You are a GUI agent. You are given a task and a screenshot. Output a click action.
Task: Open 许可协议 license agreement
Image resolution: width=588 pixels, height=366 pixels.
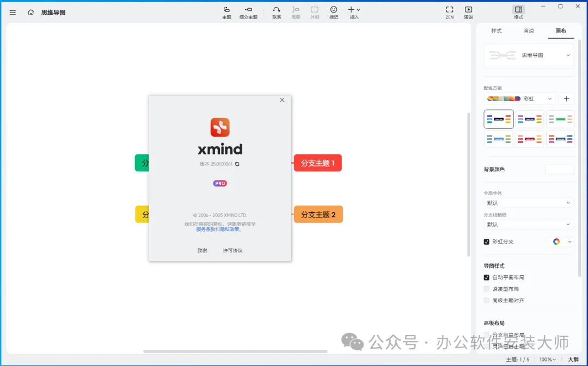(233, 251)
